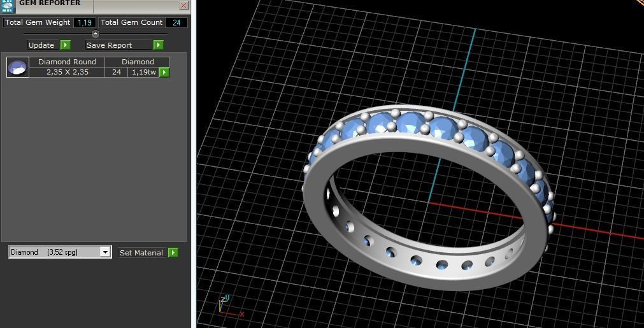Screen dimensions: 644x328
Task: Click the Total Gem Weight value 1,19
Action: (x=85, y=22)
